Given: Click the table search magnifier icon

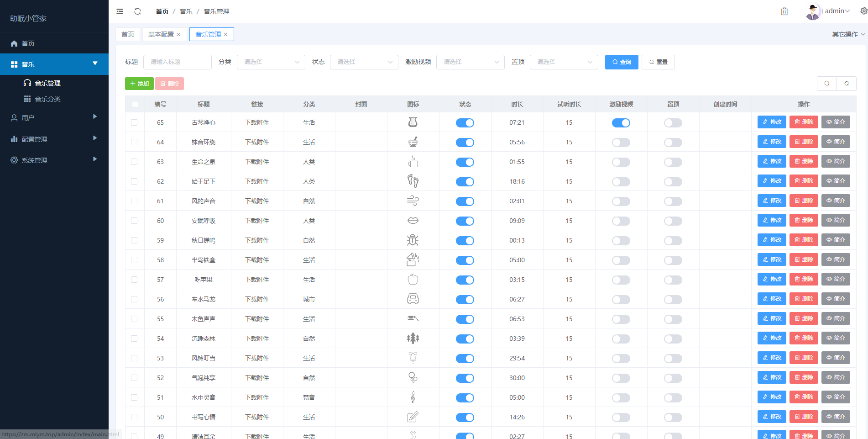Looking at the screenshot, I should [826, 84].
